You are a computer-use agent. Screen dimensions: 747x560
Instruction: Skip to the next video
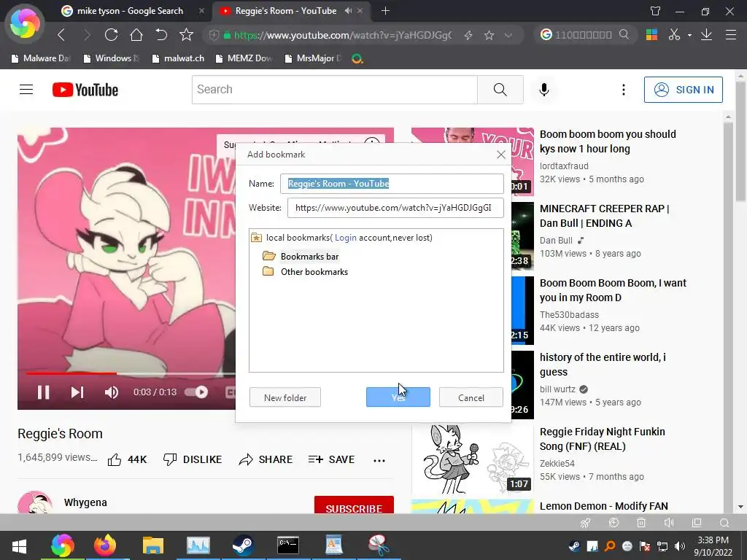[x=77, y=392]
